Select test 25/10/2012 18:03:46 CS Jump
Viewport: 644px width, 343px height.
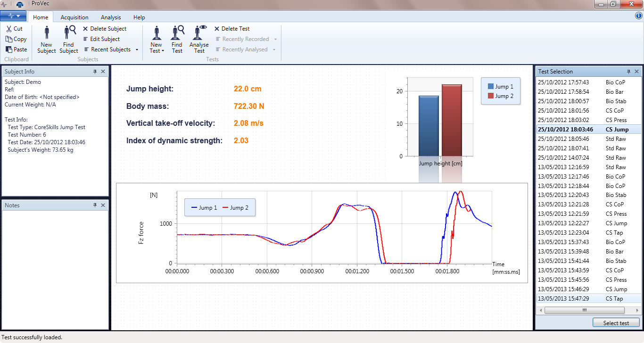point(589,130)
